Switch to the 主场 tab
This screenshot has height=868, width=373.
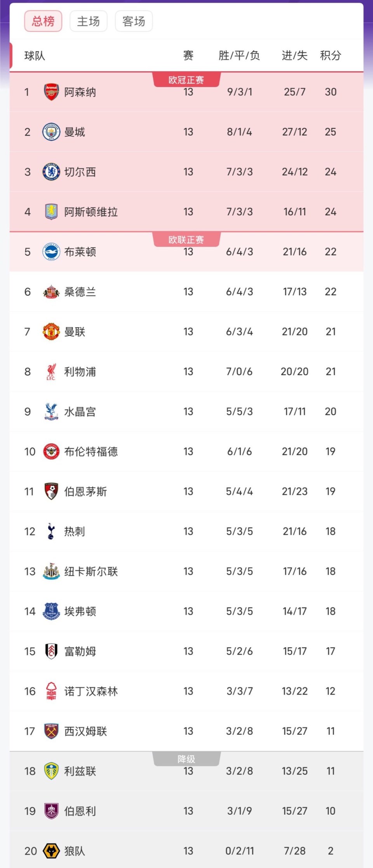click(x=89, y=21)
